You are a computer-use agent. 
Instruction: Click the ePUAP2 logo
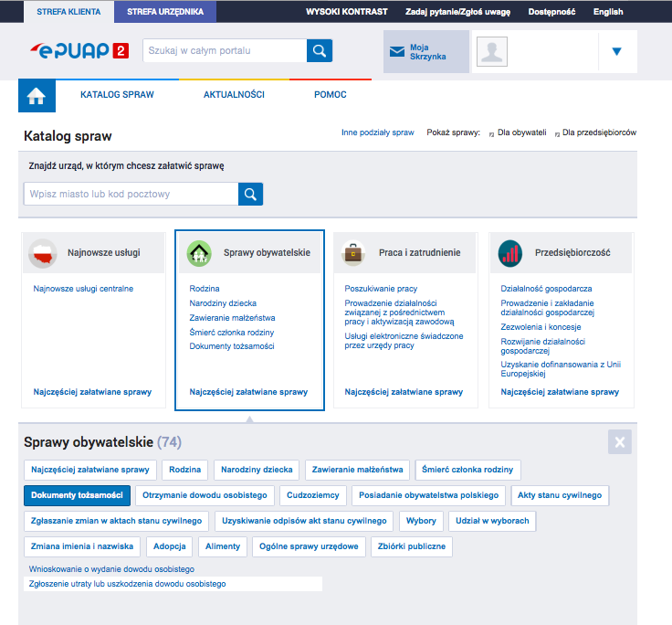(79, 50)
